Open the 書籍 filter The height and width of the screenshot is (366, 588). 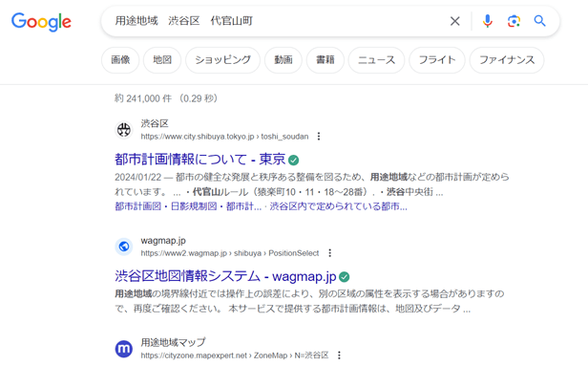(x=325, y=60)
